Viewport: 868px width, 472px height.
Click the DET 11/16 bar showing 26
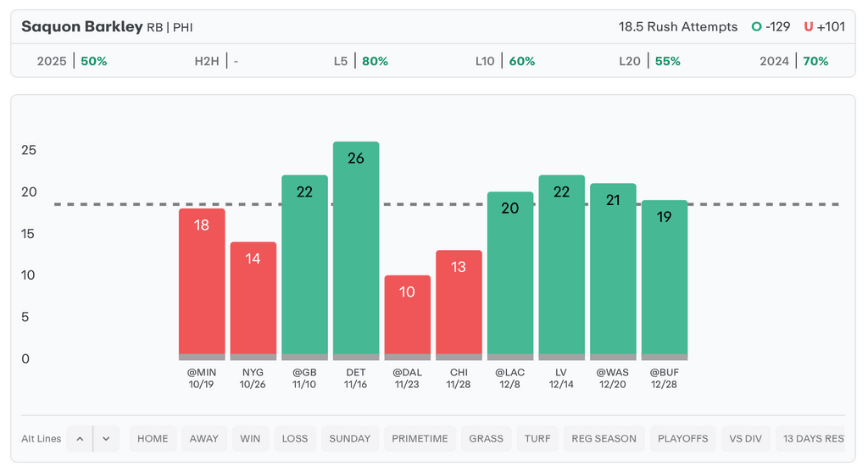point(356,250)
